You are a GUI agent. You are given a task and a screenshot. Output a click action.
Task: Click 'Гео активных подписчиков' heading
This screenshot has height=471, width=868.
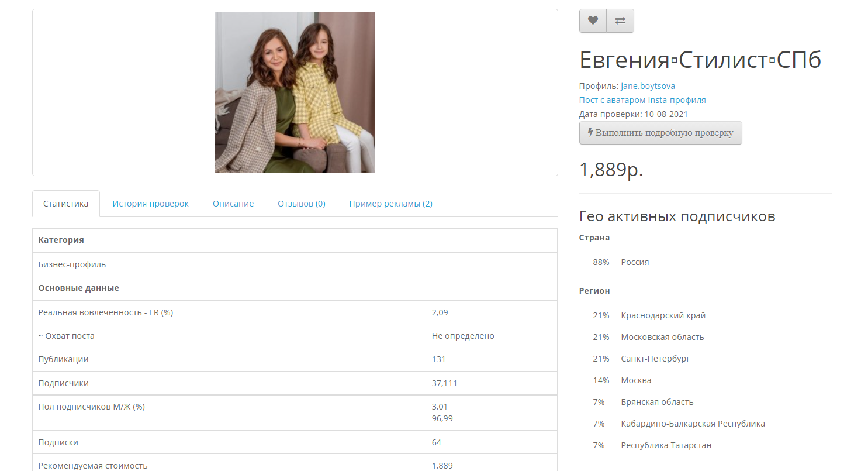click(677, 216)
